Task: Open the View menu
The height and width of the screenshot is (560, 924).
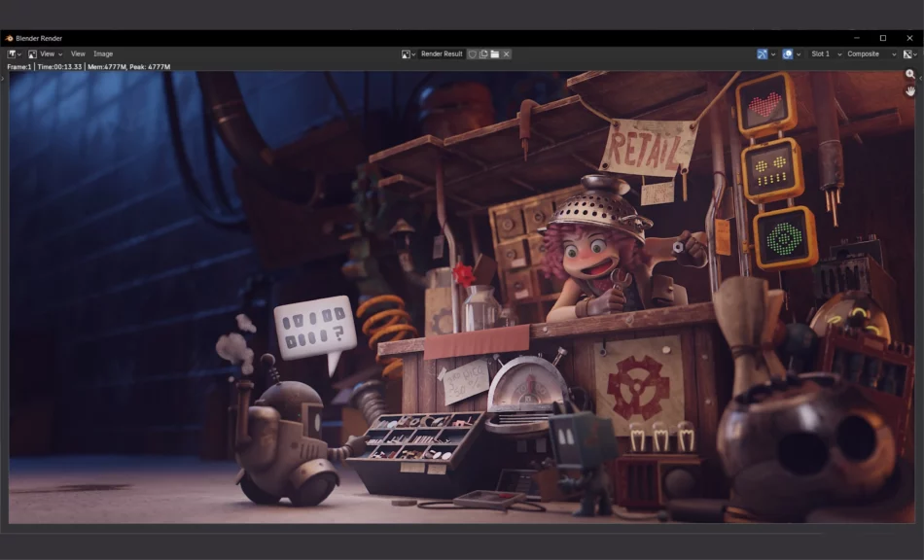Action: pos(78,54)
